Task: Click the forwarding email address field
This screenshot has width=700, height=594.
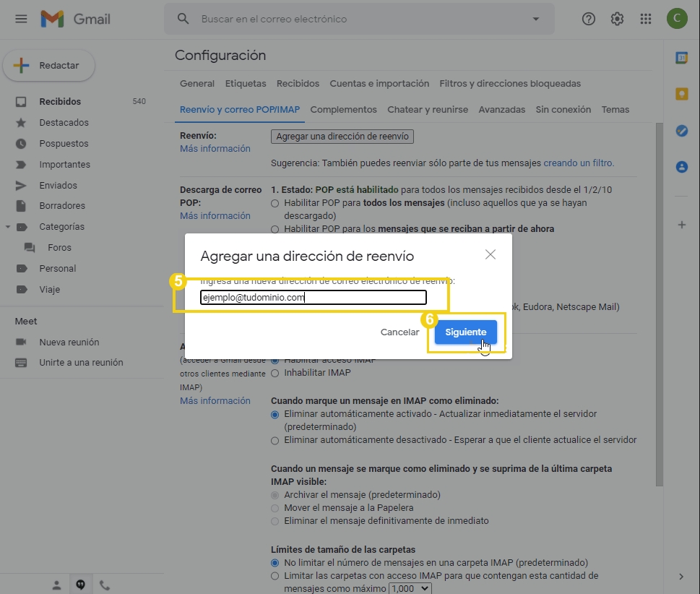Action: click(x=314, y=297)
